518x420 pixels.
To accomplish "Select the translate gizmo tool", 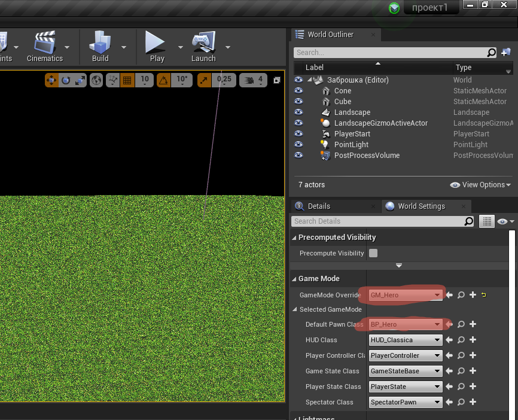I will [51, 80].
